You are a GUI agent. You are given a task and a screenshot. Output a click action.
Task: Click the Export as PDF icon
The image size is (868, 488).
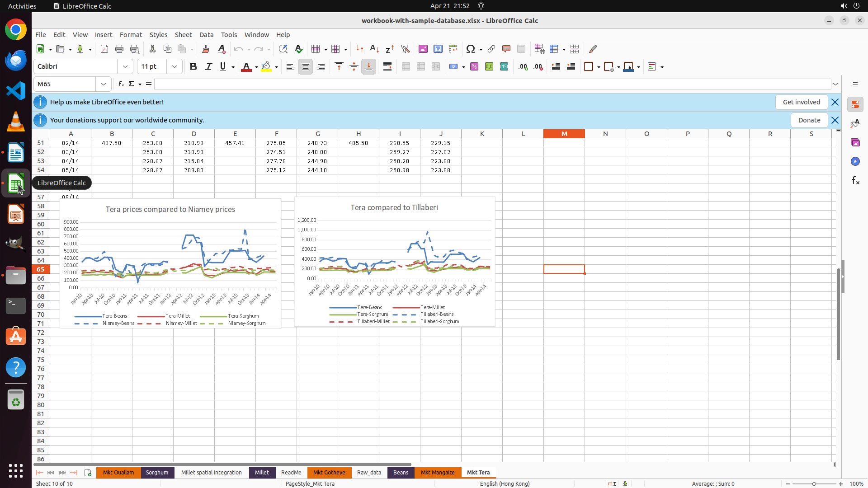104,49
